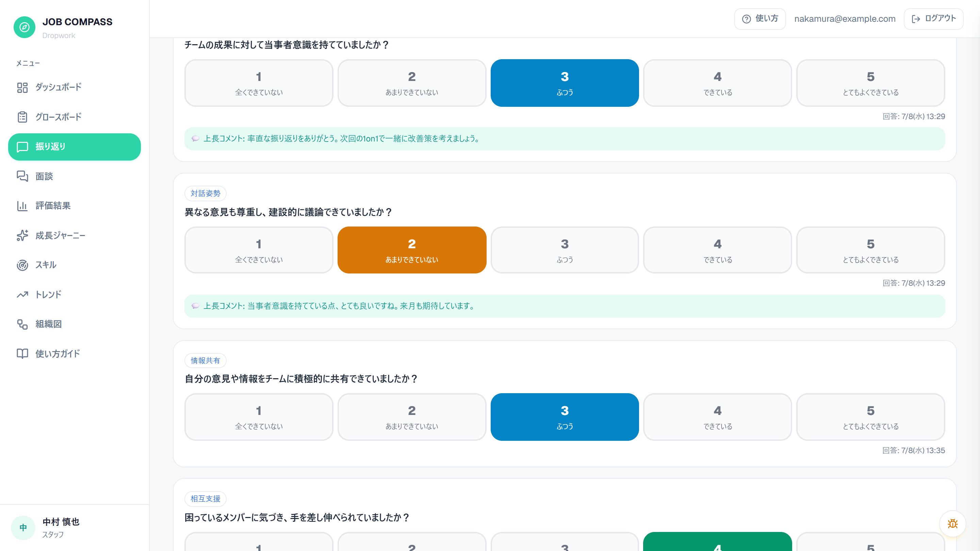The height and width of the screenshot is (551, 980).
Task: Click the 対話姿勢 category tag
Action: pos(206,194)
